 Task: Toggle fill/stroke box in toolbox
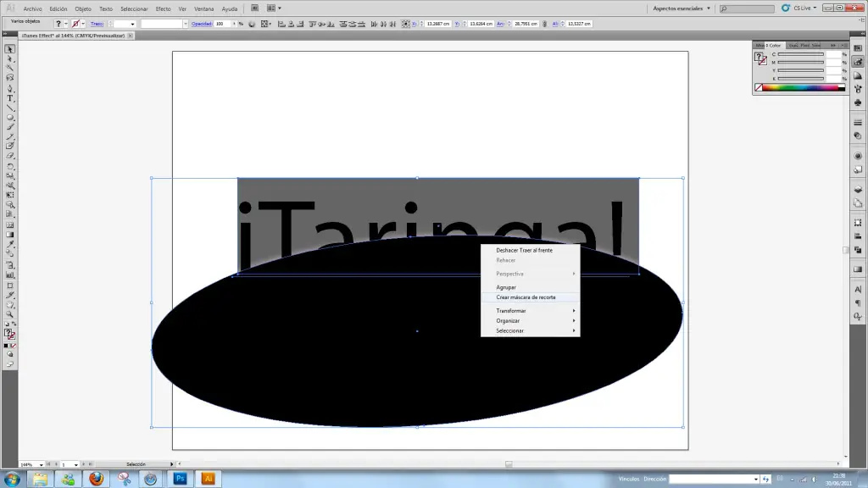(10, 334)
